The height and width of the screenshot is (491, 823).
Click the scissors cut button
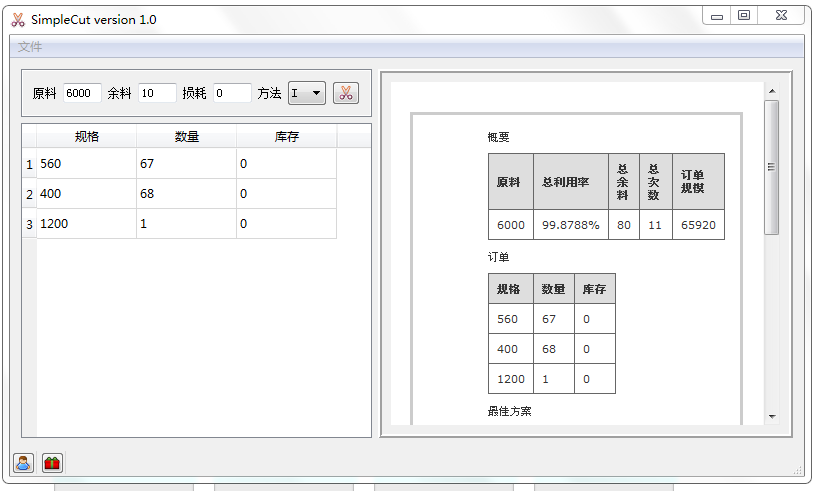[x=346, y=93]
